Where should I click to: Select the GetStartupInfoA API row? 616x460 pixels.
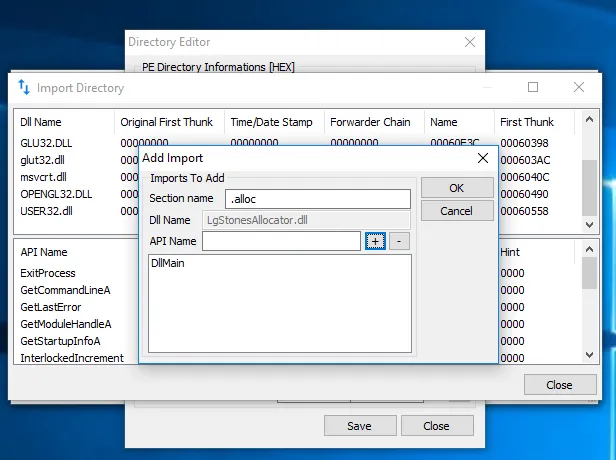click(60, 341)
